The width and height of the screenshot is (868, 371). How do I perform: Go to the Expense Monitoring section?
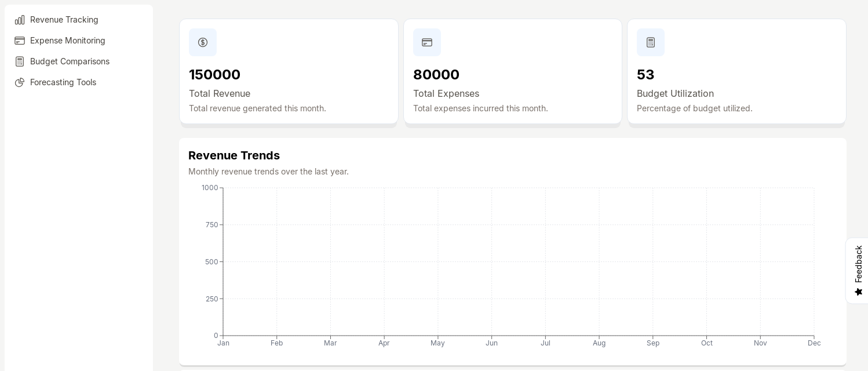(68, 41)
